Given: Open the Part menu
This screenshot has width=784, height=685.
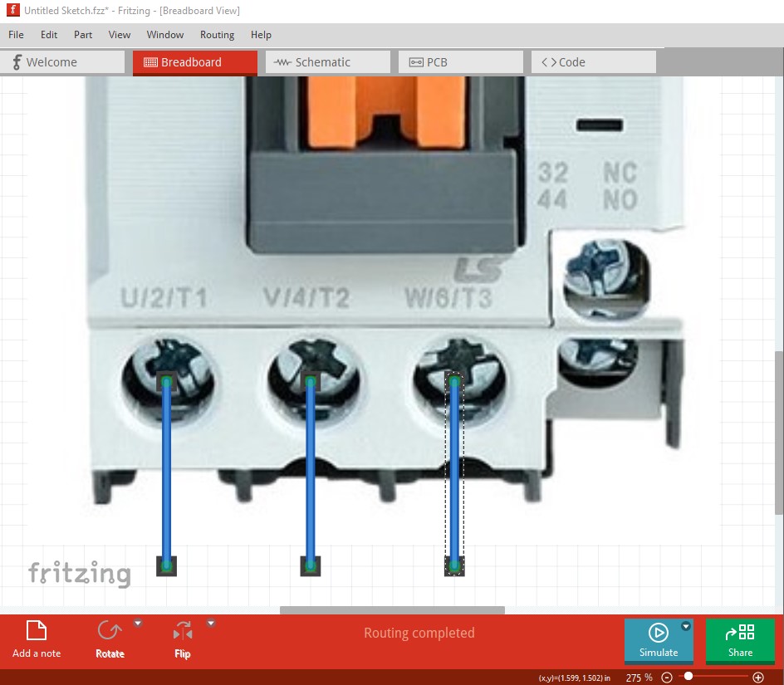Looking at the screenshot, I should [x=83, y=35].
